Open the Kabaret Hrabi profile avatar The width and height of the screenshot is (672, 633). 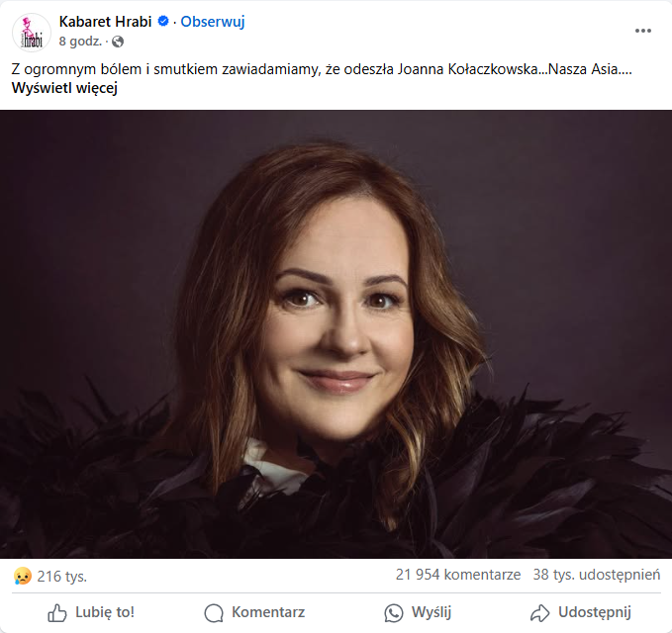coord(32,32)
